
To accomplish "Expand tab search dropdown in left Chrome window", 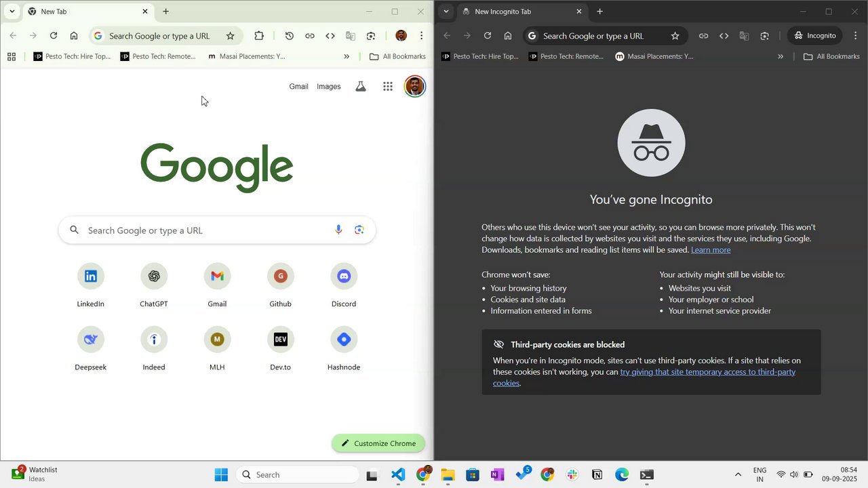I will [x=12, y=12].
